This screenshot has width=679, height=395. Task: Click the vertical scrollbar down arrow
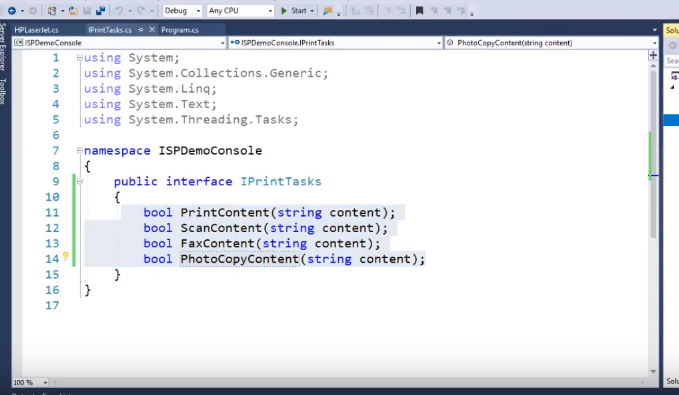653,372
